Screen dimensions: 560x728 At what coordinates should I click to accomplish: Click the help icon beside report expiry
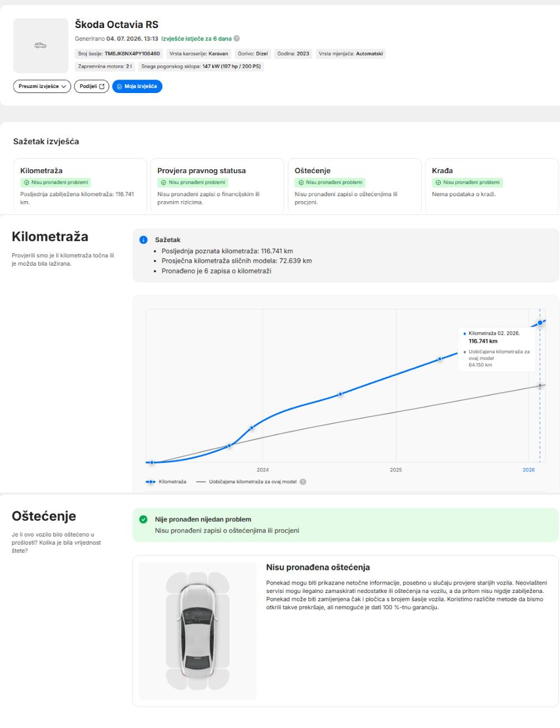pos(236,39)
